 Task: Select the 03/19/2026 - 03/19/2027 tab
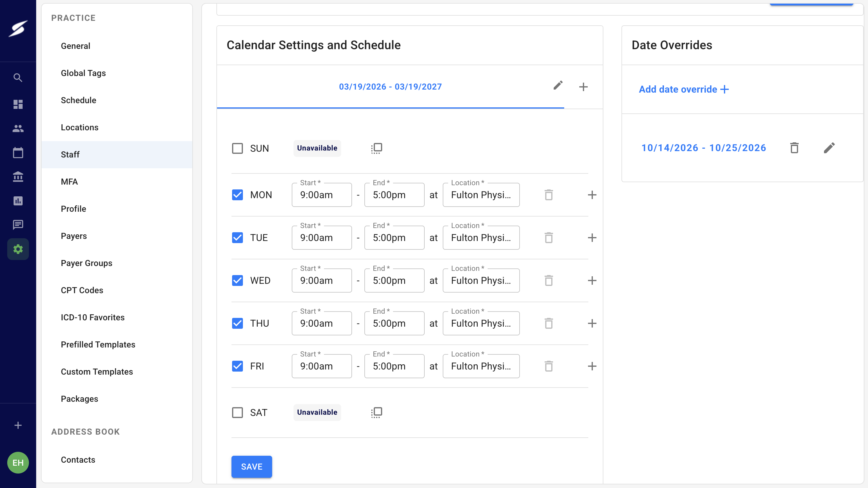(390, 87)
